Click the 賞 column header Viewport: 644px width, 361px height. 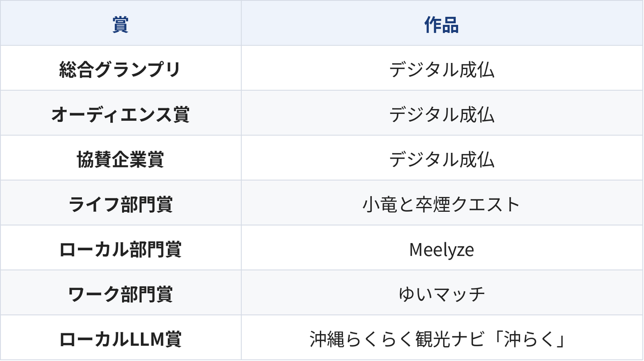click(121, 23)
